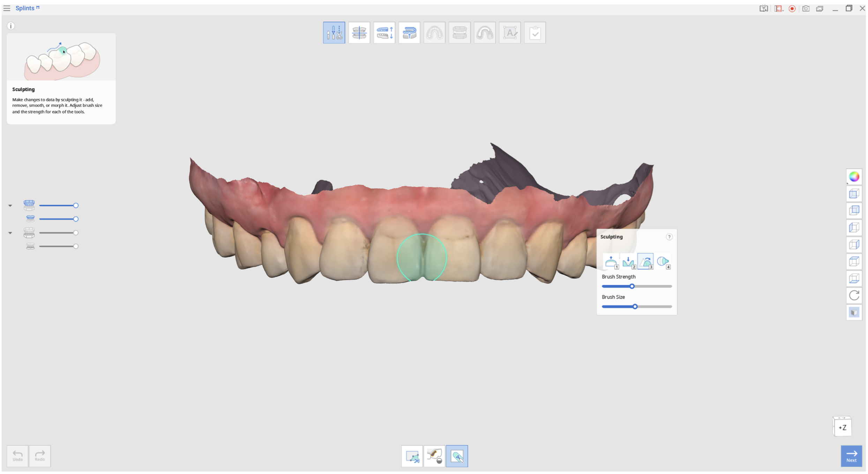Select the fill-holes brush tool at bottom
Viewport: 868px width, 474px height.
coord(434,456)
